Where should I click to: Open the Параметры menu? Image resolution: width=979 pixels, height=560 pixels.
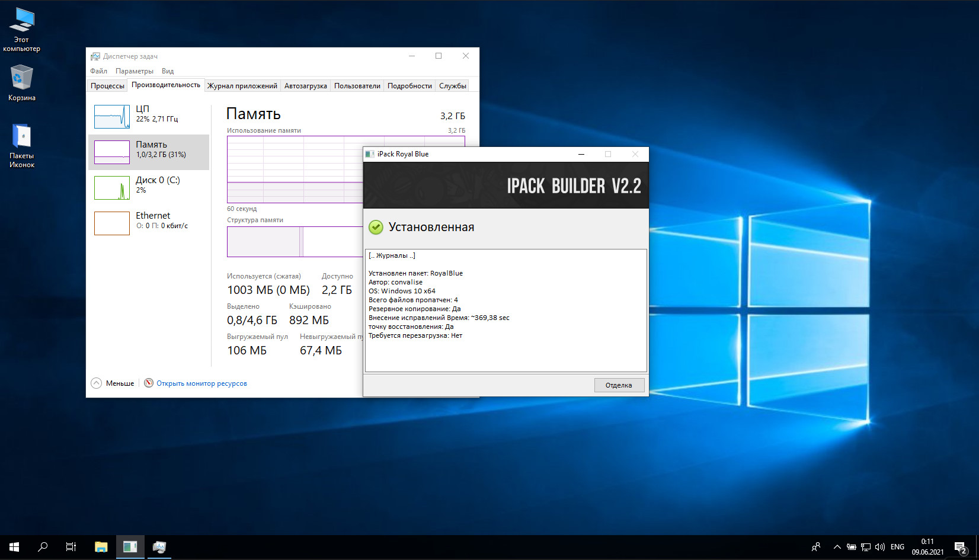tap(135, 71)
